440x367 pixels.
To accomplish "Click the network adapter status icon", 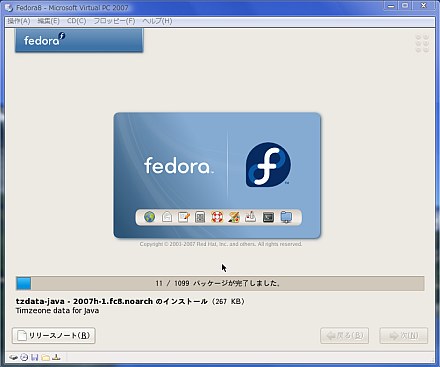I will point(56,357).
